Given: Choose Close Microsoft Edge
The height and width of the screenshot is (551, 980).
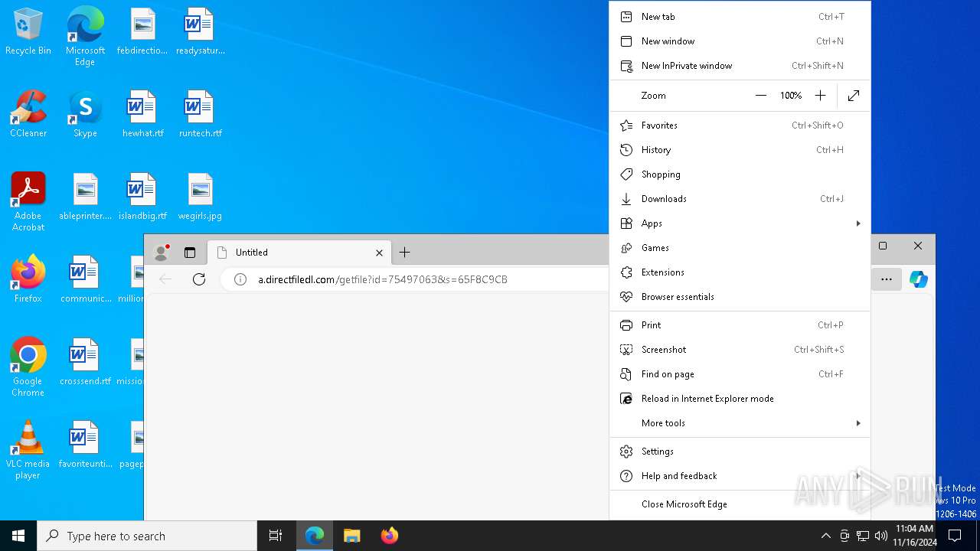Looking at the screenshot, I should coord(740,504).
